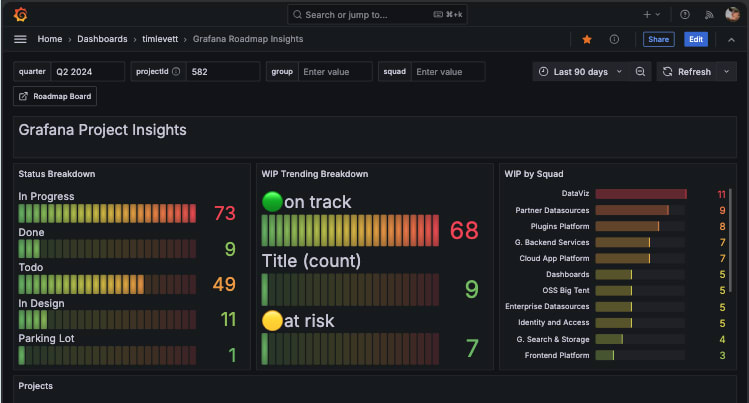
Task: Collapse the top toolbar with chevron
Action: click(732, 39)
